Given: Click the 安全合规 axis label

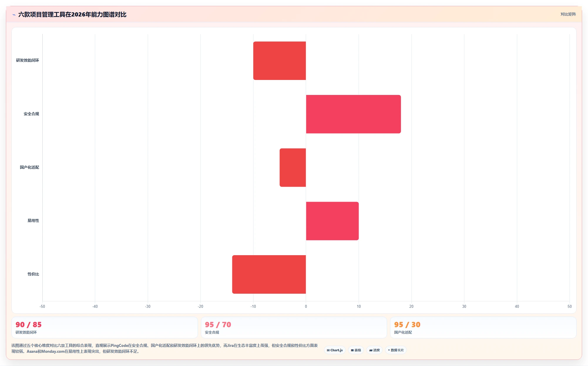Looking at the screenshot, I should click(31, 114).
